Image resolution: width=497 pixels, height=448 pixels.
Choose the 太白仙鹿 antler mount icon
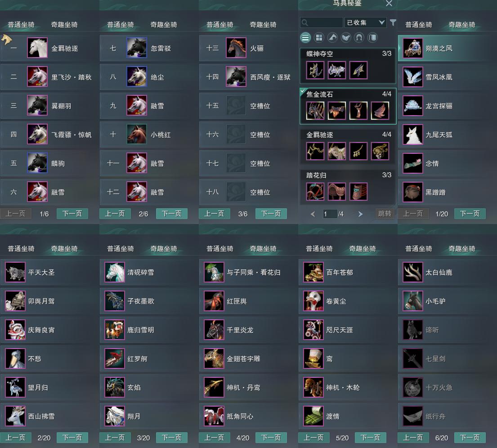[413, 272]
